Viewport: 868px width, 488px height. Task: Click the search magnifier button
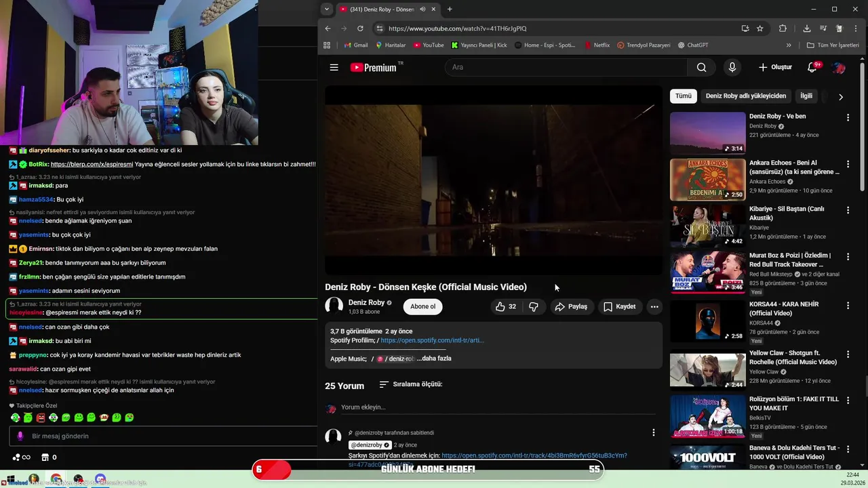pos(701,67)
